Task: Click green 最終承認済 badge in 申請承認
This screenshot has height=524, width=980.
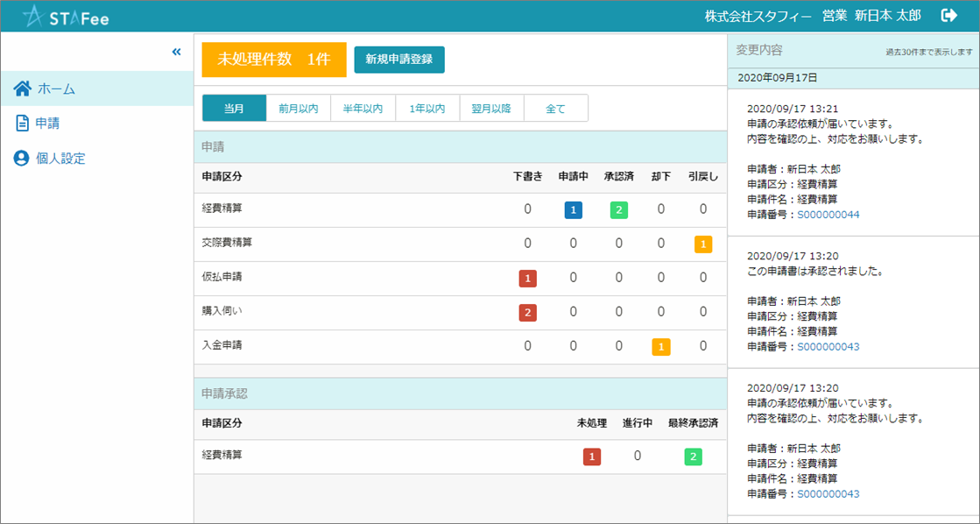Action: pyautogui.click(x=693, y=457)
